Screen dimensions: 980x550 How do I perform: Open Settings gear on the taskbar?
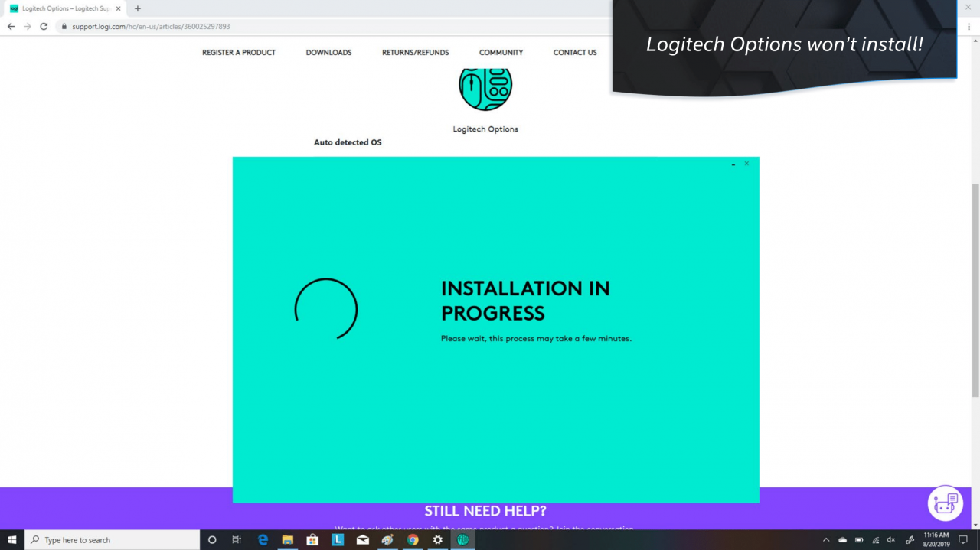(437, 539)
